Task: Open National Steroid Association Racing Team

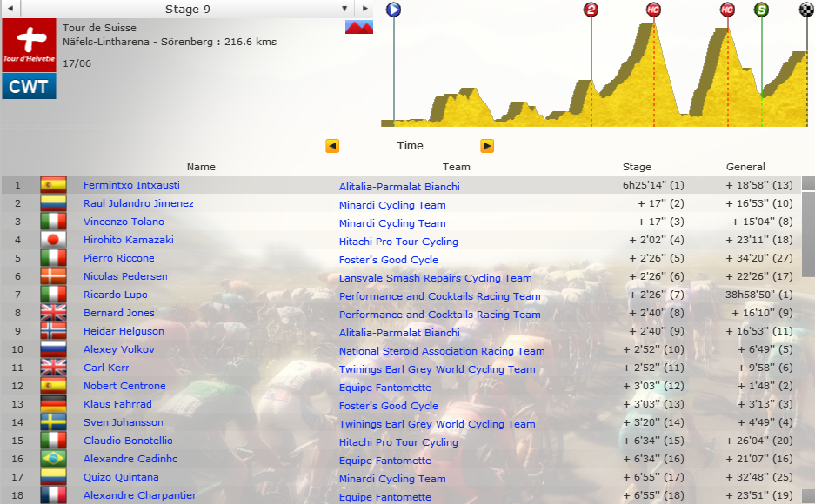Action: pos(442,351)
